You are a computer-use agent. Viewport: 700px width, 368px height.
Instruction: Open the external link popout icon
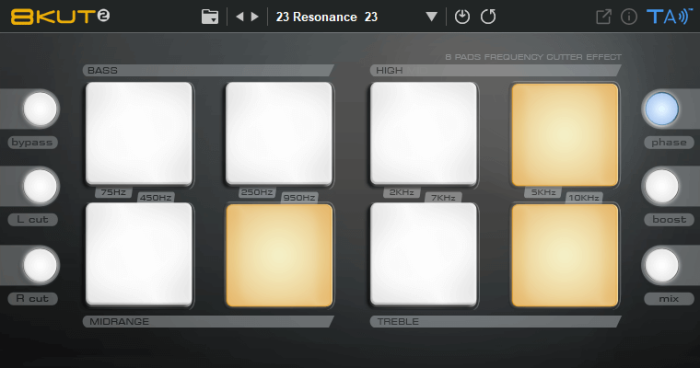pyautogui.click(x=604, y=17)
